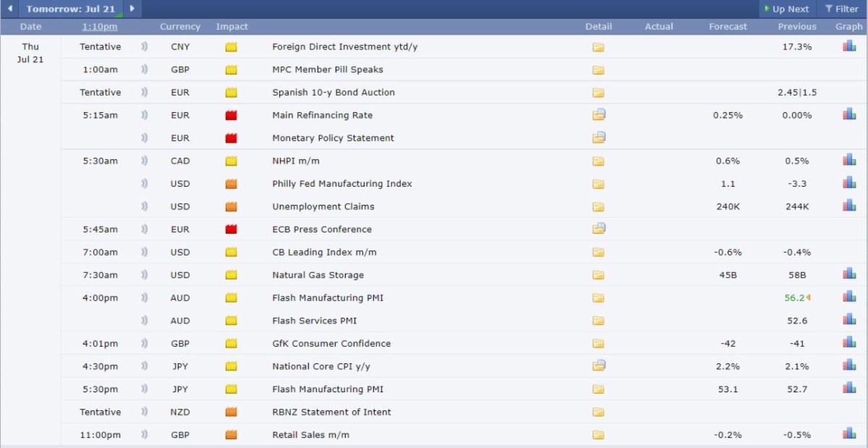
Task: Click the Currency column header
Action: coord(180,27)
